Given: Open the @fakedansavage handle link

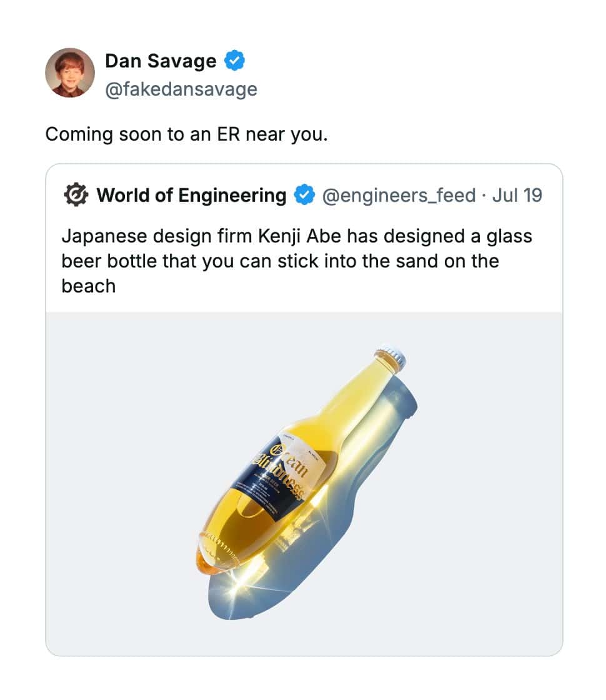Looking at the screenshot, I should 181,89.
